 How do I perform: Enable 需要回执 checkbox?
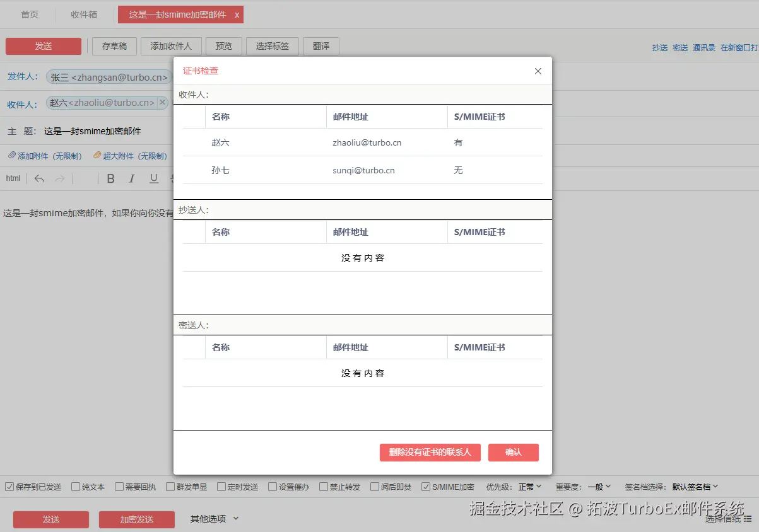coord(119,487)
